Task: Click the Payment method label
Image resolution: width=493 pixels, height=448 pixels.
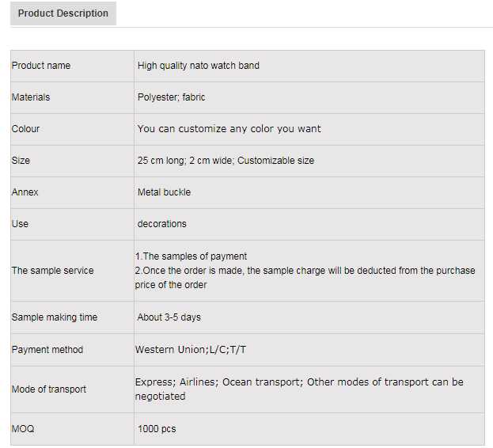Action: coord(47,350)
